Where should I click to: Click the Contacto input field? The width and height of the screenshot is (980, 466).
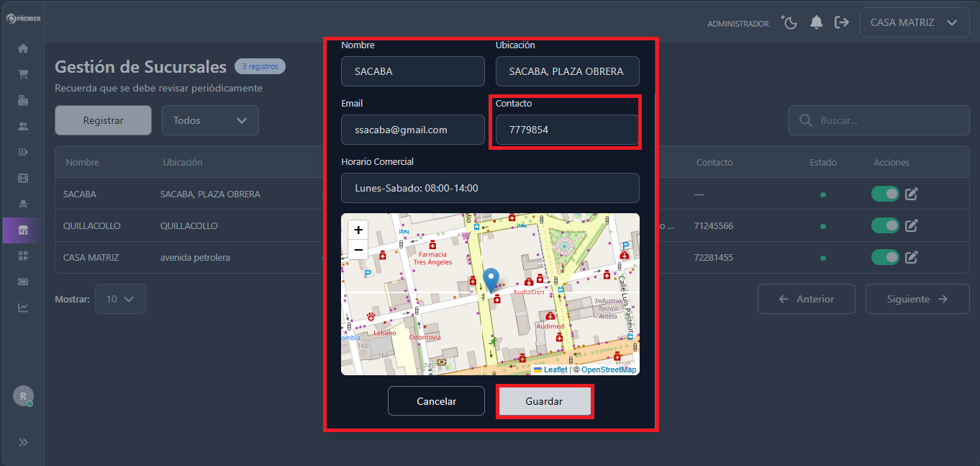point(567,130)
